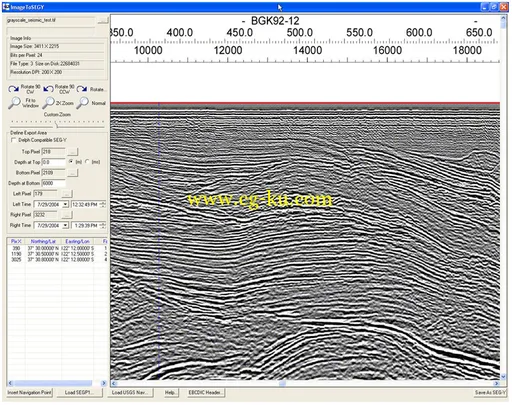Click the Fit to Window magnifier icon
Viewport: 512px width, 405px height.
pos(14,103)
